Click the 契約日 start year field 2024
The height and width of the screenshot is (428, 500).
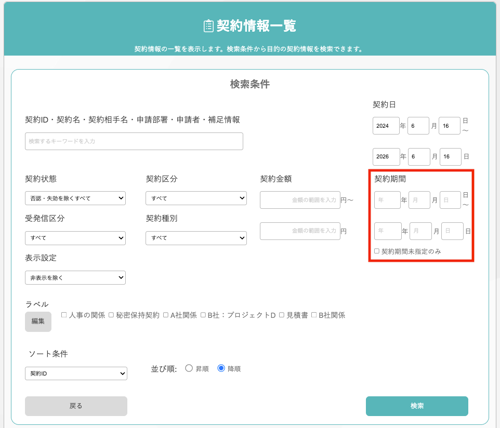coord(386,126)
